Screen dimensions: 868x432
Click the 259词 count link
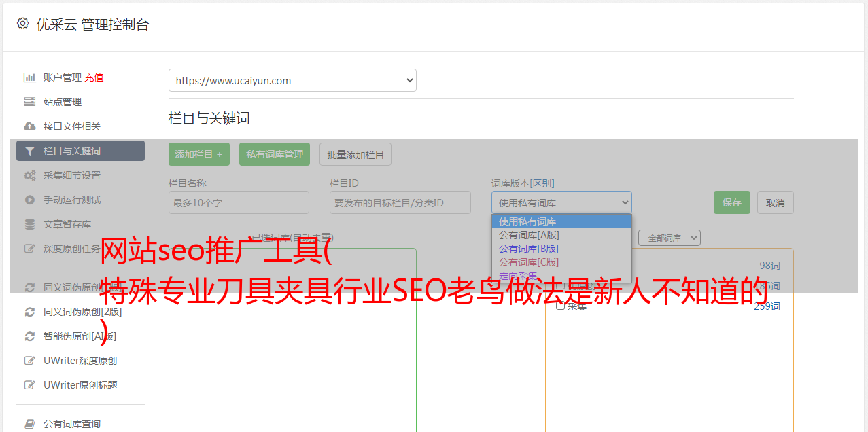point(767,306)
